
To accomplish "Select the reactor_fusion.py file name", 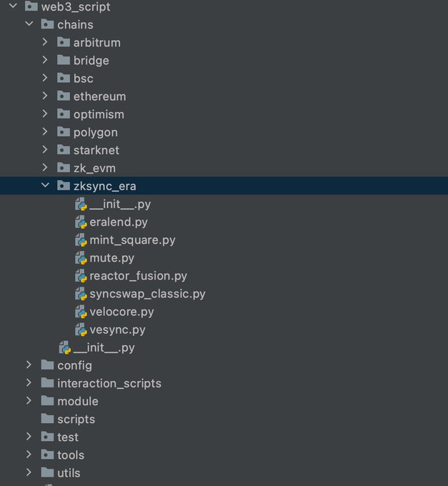I will (138, 276).
